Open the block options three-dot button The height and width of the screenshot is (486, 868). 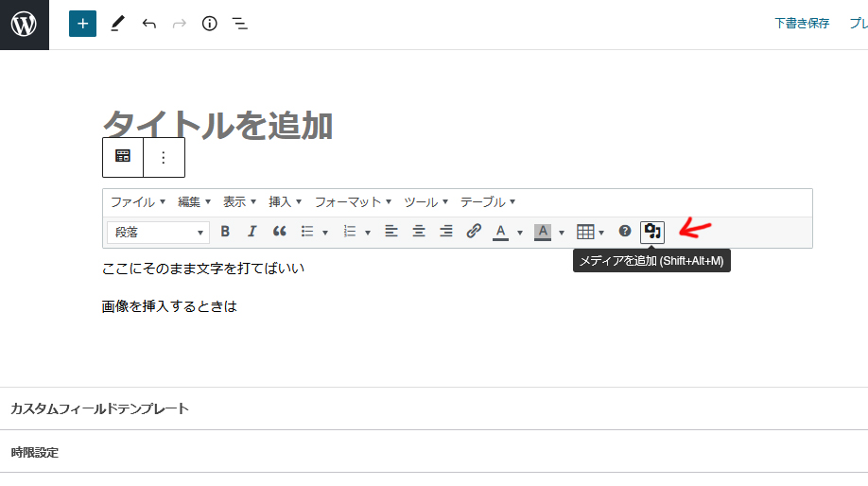[164, 157]
